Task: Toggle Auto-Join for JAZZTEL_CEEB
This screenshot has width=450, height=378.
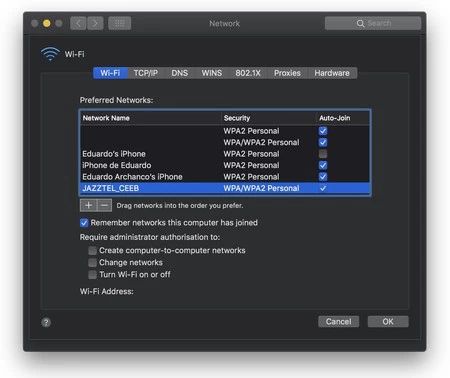Action: click(x=323, y=188)
